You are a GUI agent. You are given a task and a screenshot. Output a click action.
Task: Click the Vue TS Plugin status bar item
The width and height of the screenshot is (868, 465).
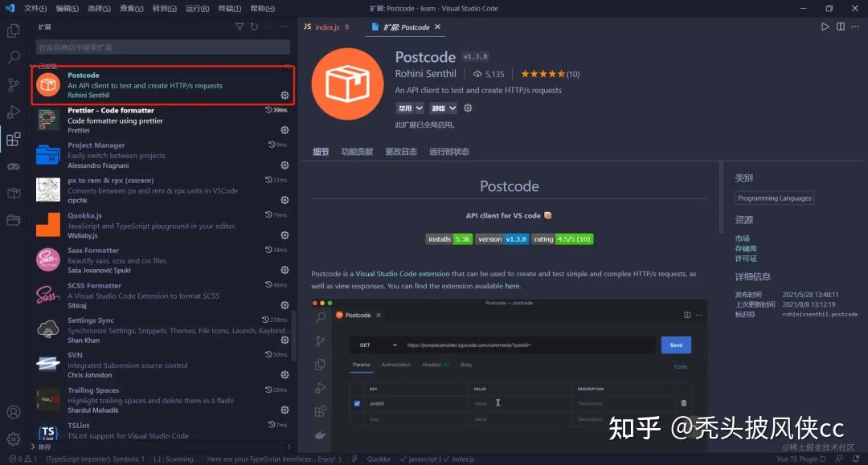(800, 459)
